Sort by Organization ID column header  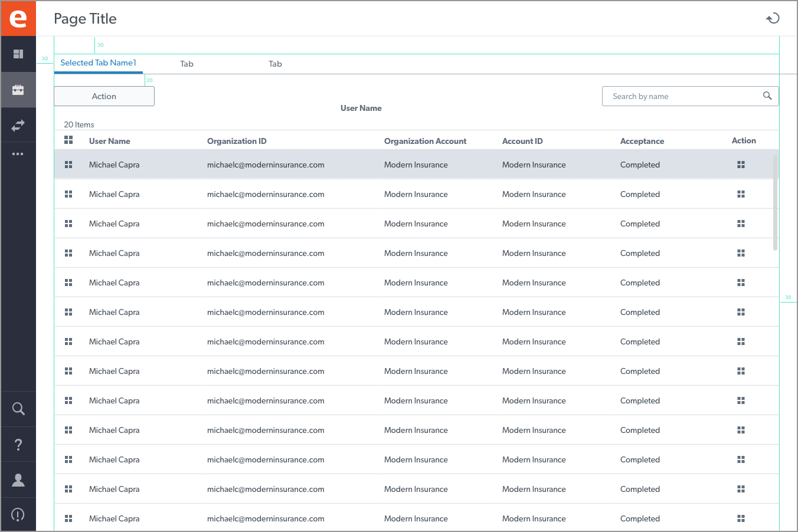[237, 141]
